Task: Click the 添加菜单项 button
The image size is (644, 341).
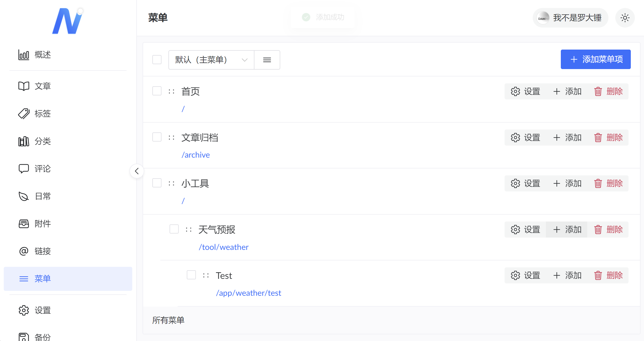Action: [x=596, y=59]
